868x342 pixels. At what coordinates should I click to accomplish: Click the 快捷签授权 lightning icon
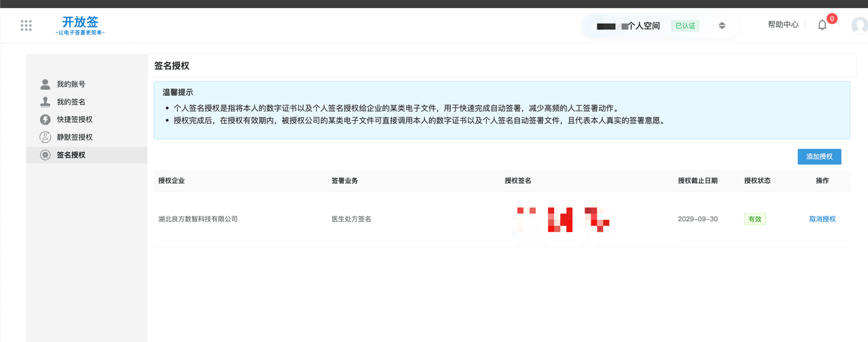45,119
